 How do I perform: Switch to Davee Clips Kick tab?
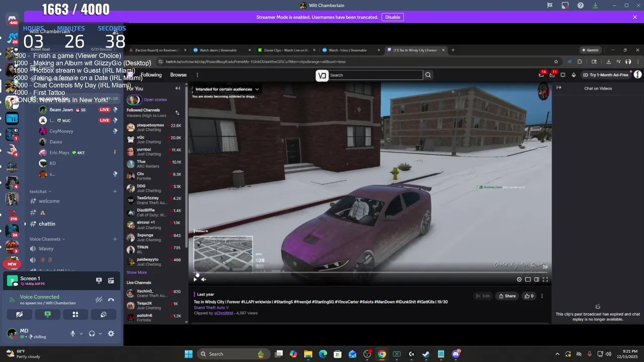tap(286, 50)
